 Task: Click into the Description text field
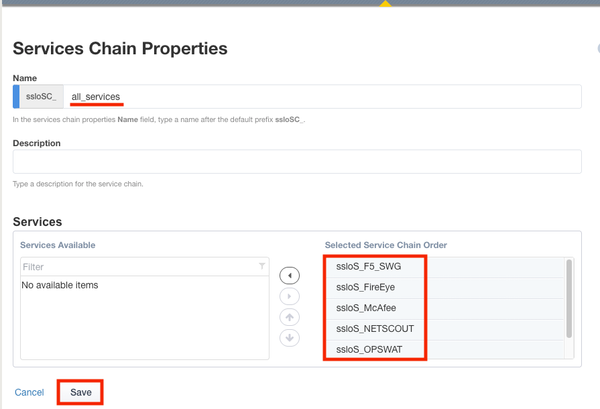[x=297, y=162]
